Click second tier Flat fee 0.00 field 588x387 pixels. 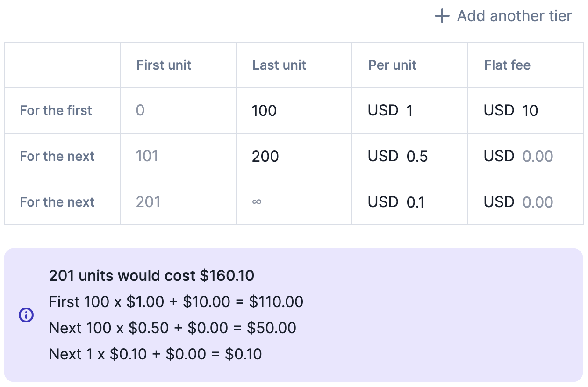pos(526,156)
